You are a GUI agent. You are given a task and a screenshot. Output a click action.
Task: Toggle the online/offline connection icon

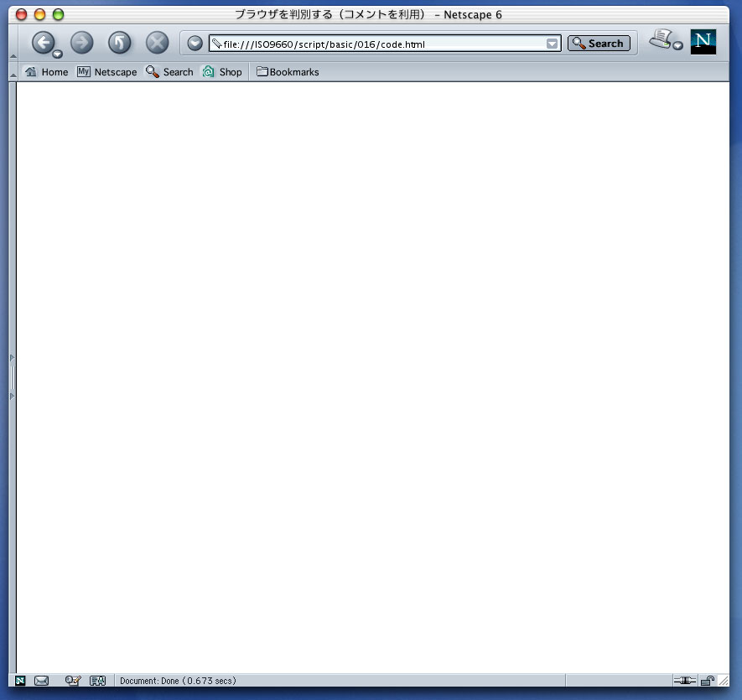click(x=684, y=681)
